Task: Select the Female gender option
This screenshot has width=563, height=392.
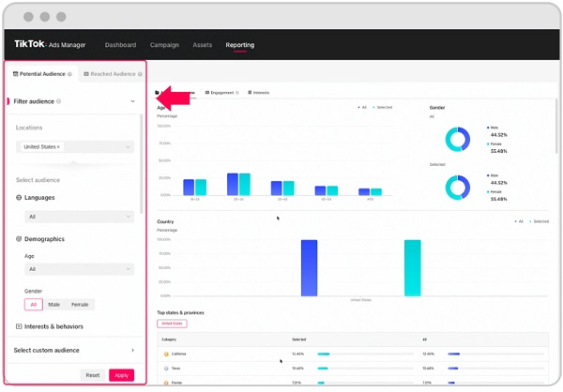Action: [80, 304]
